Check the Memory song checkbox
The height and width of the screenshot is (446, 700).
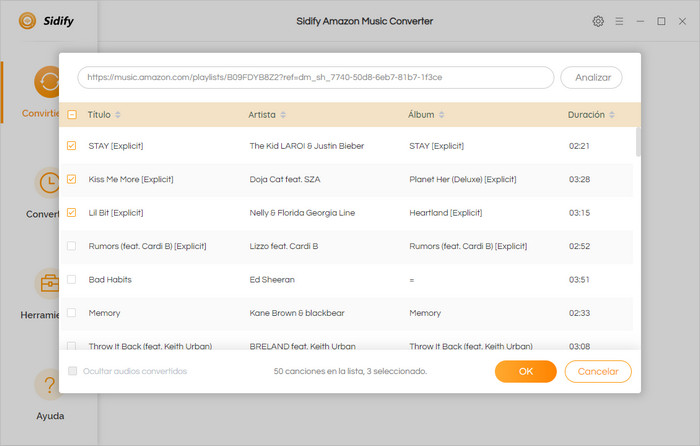coord(71,313)
